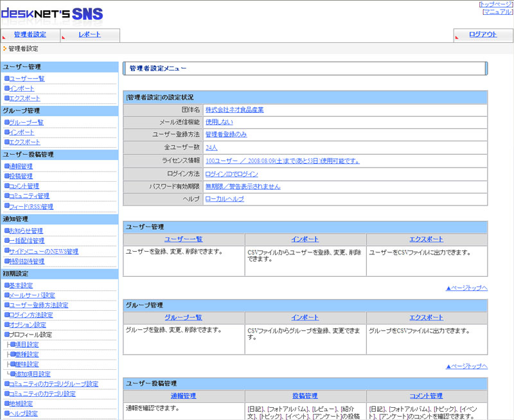
Task: Open インポート under sidebar グループ管理
Action: pos(22,132)
